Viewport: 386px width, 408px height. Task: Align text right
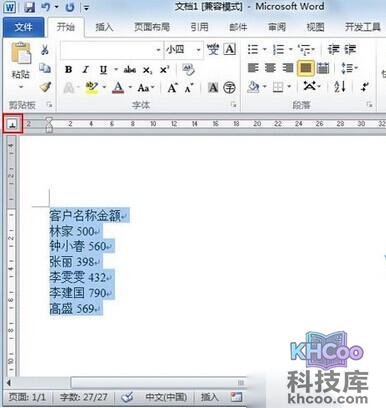(x=287, y=68)
